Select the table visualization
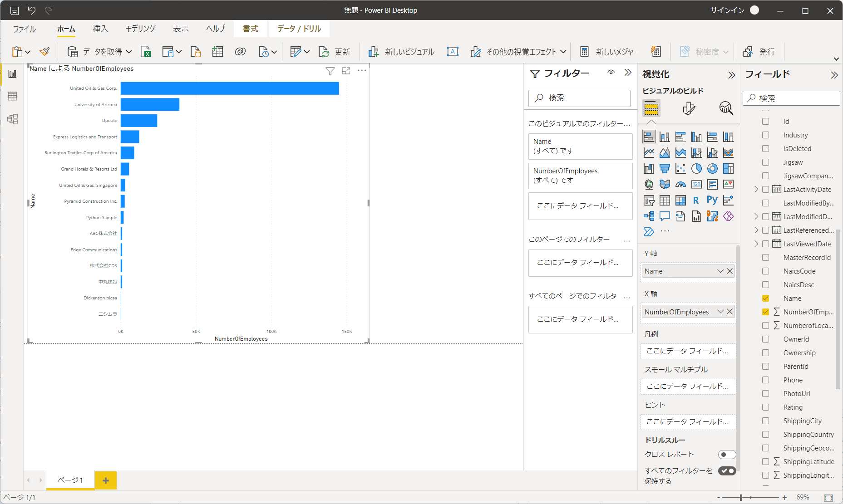Viewport: 843px width, 504px height. click(x=665, y=201)
